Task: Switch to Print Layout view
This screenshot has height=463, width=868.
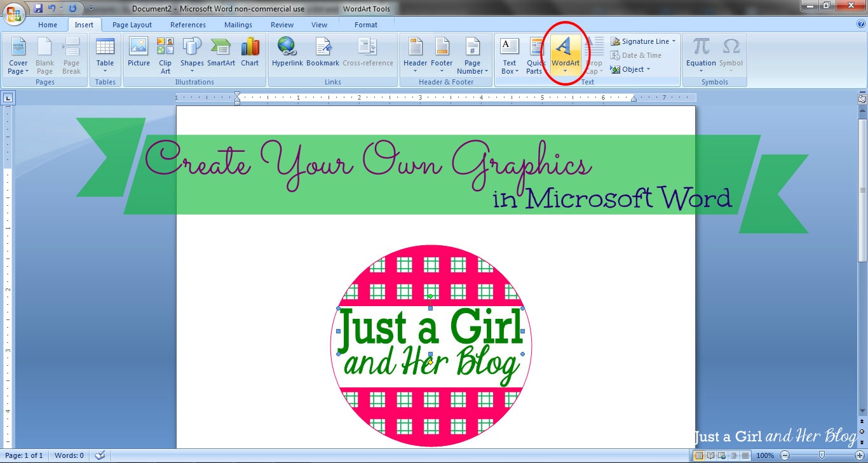Action: coord(699,455)
